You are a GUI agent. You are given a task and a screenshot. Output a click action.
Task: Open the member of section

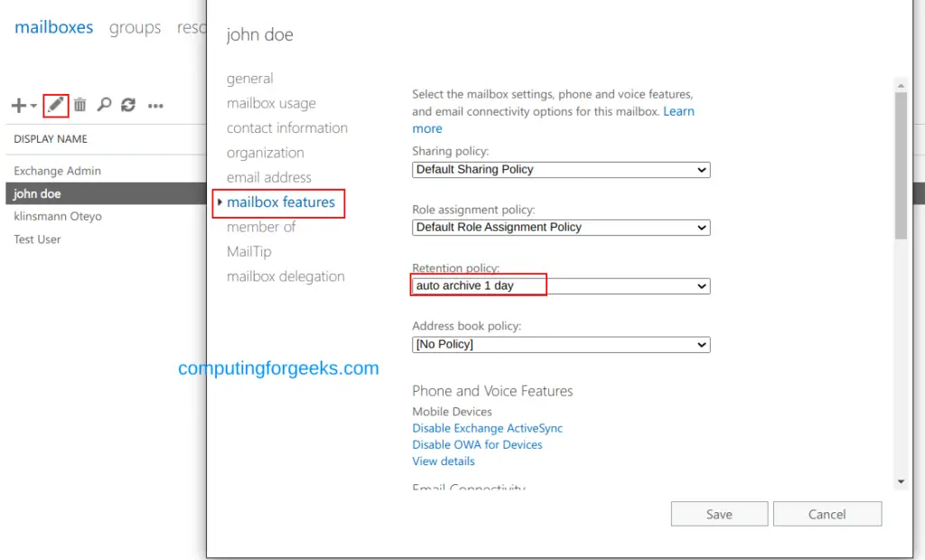point(261,228)
